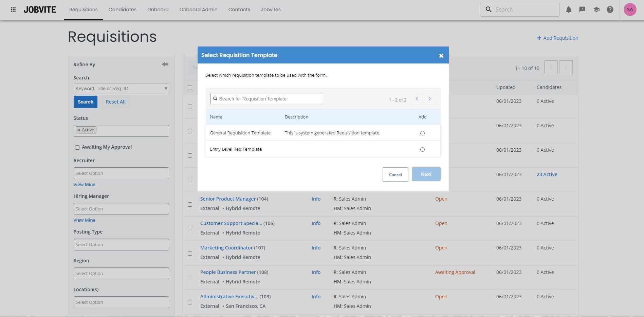
Task: Choose Entry Level Req Template radio
Action: [x=422, y=149]
